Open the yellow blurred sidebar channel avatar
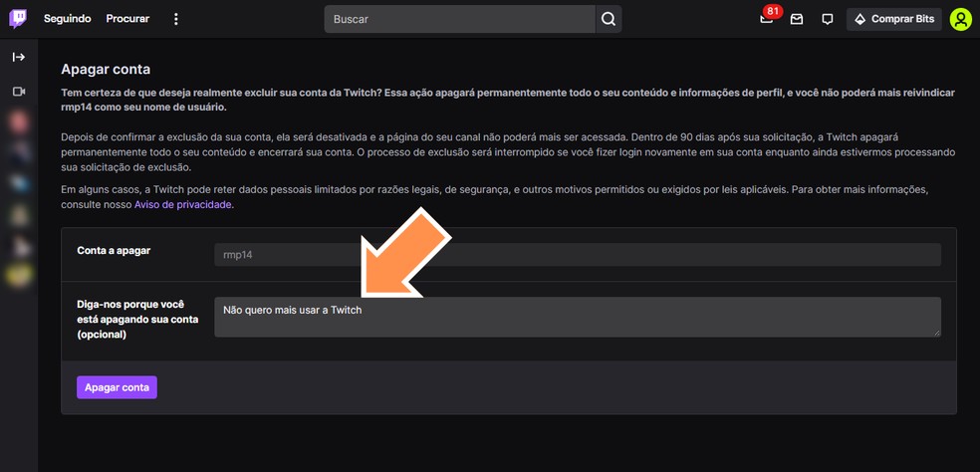The width and height of the screenshot is (980, 472). 19,275
